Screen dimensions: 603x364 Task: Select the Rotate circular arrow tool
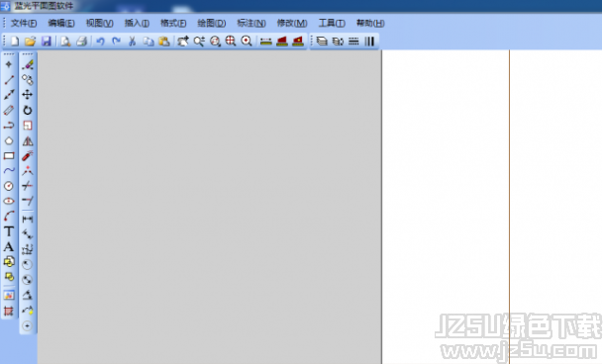(x=28, y=111)
